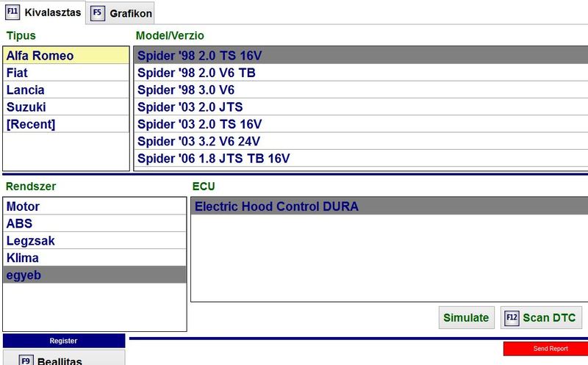588x365 pixels.
Task: Click the red Send Report button
Action: (x=546, y=349)
